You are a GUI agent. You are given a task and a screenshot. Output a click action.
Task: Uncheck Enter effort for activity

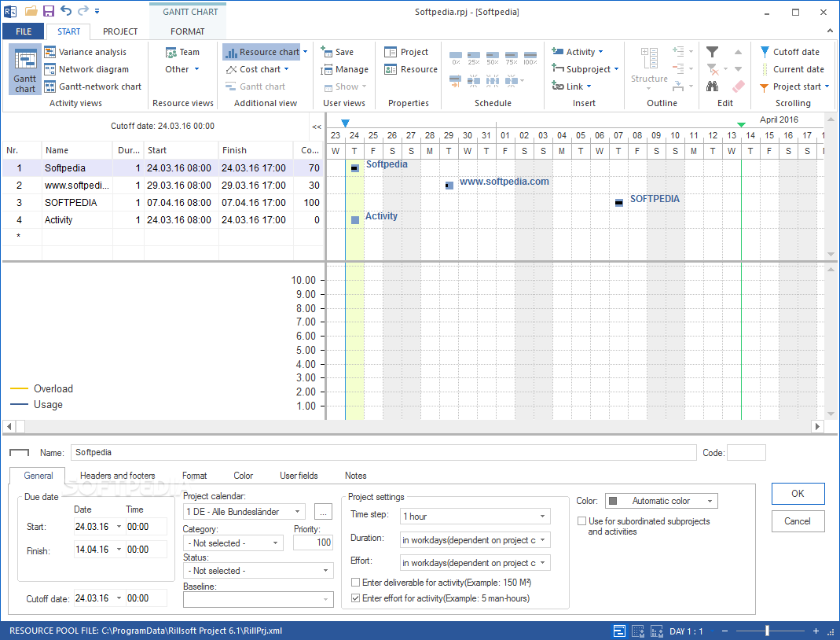[355, 598]
